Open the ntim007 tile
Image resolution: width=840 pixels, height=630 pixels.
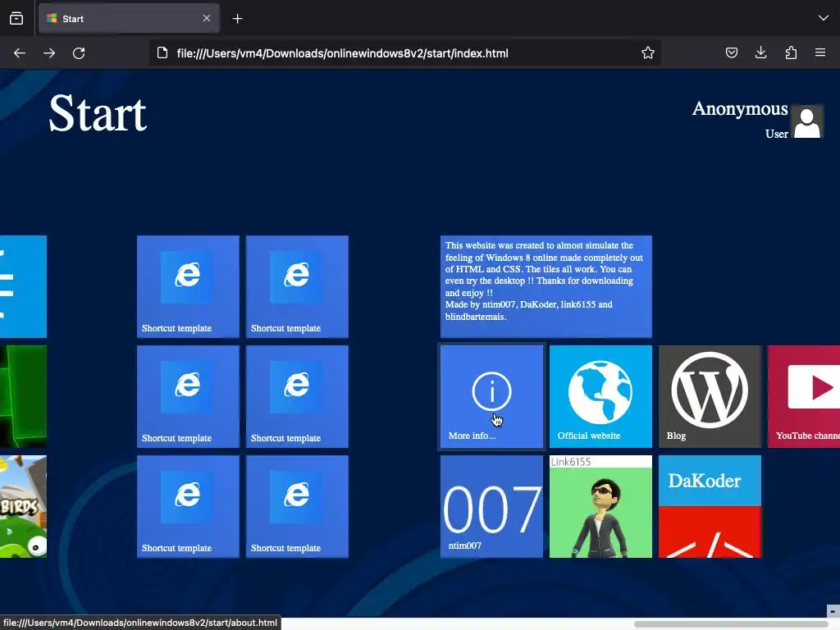(x=491, y=506)
